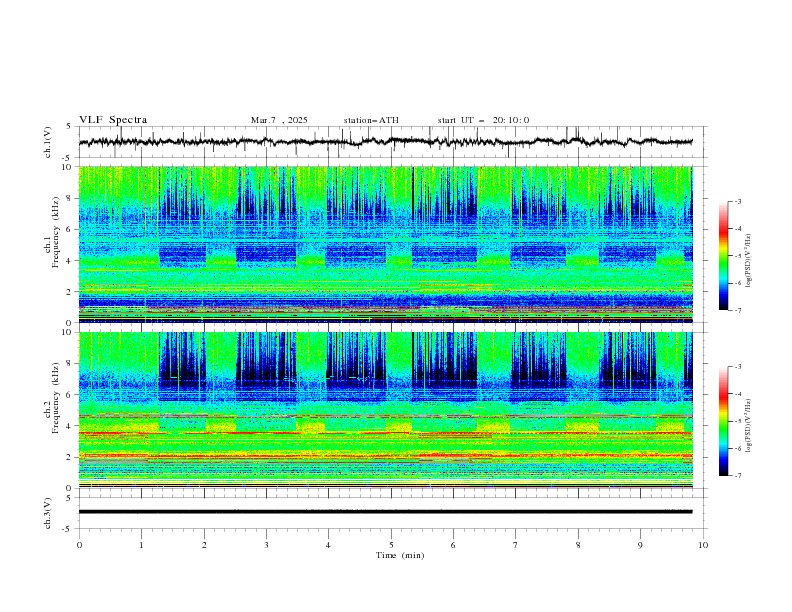Click the "station=ATH" header label
The height and width of the screenshot is (612, 792).
coord(371,120)
